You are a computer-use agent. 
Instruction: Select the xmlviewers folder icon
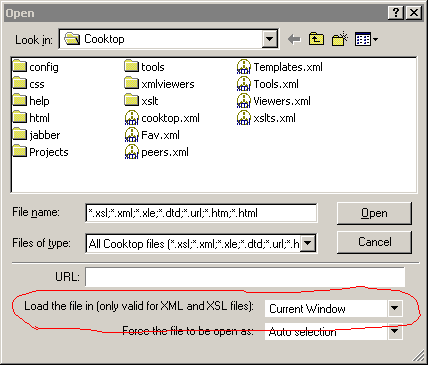[x=132, y=83]
